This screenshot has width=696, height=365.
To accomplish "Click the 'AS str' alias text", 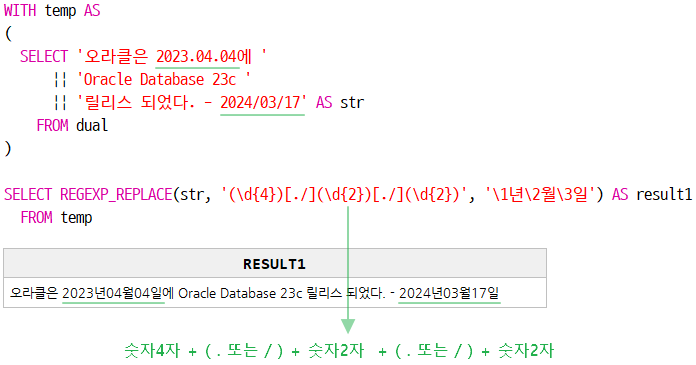I will click(x=340, y=103).
